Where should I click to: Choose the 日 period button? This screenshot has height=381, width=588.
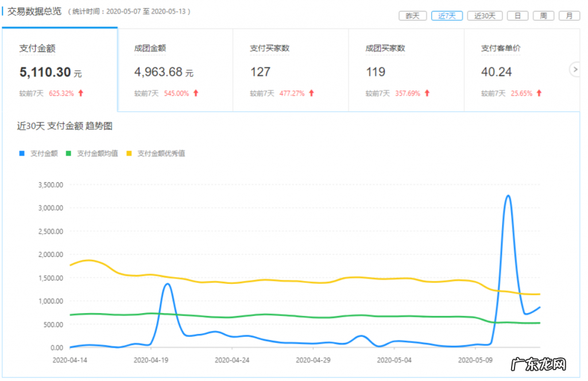tap(517, 16)
